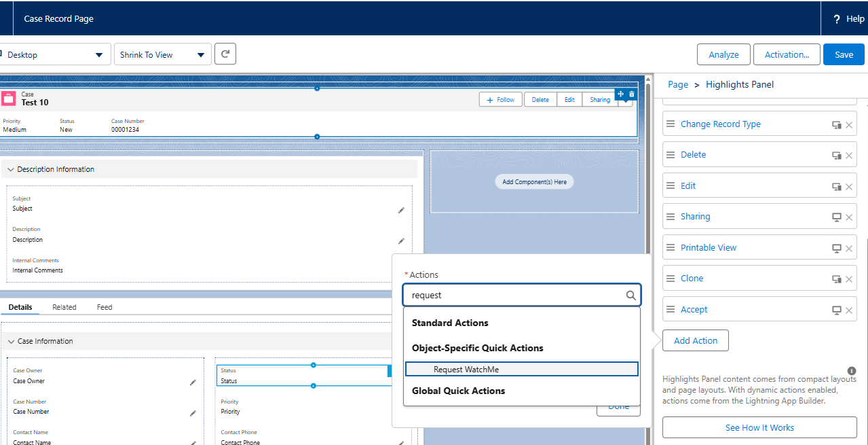868x445 pixels.
Task: Click the pencil icon beside Case Number
Action: pos(193,413)
